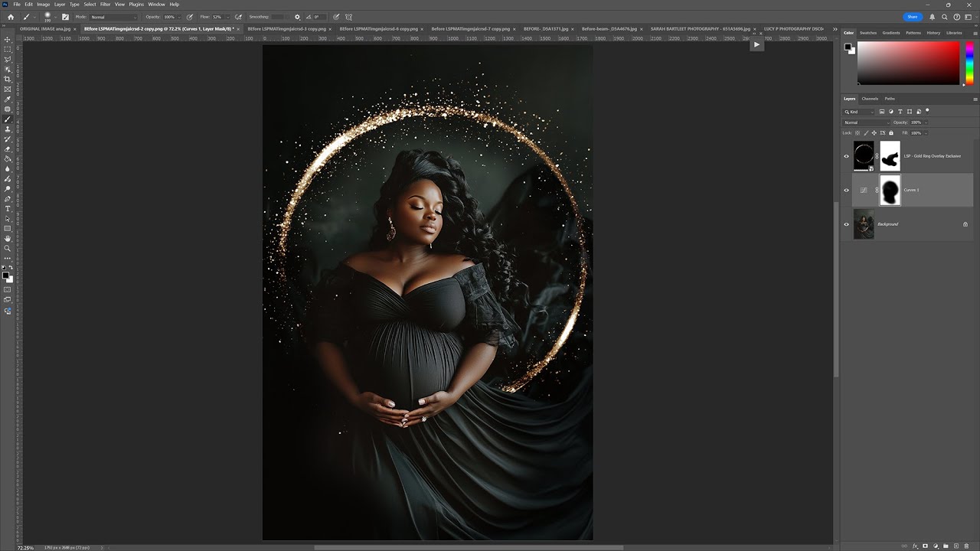Open the Gradients panel tab
980x551 pixels.
click(x=891, y=33)
